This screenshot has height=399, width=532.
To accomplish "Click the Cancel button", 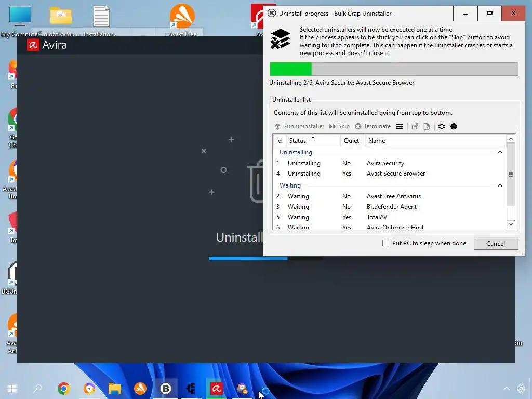I will 496,243.
